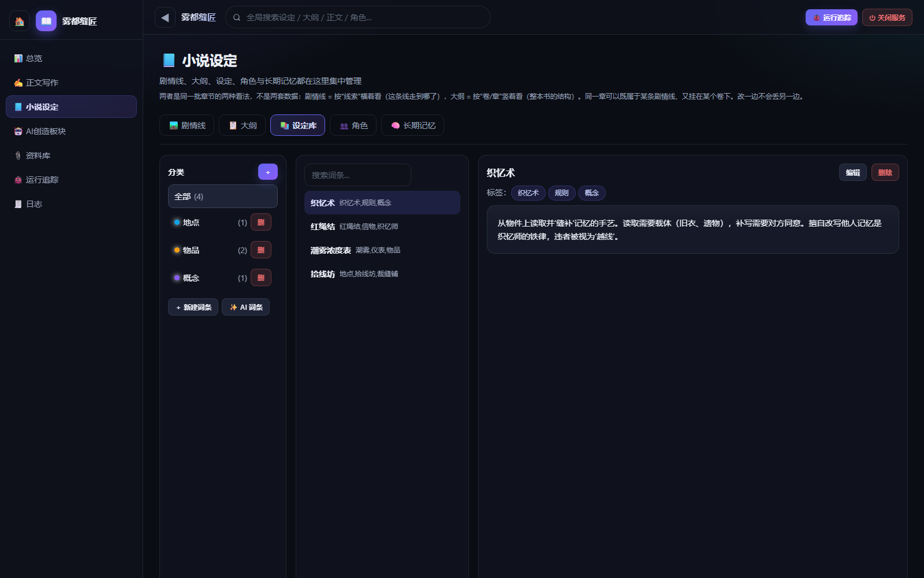This screenshot has height=578, width=924.
Task: Switch to the 大纲 tab
Action: [x=242, y=125]
